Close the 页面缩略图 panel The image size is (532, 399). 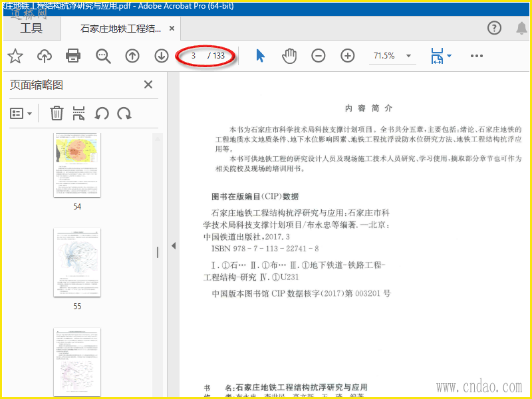148,84
